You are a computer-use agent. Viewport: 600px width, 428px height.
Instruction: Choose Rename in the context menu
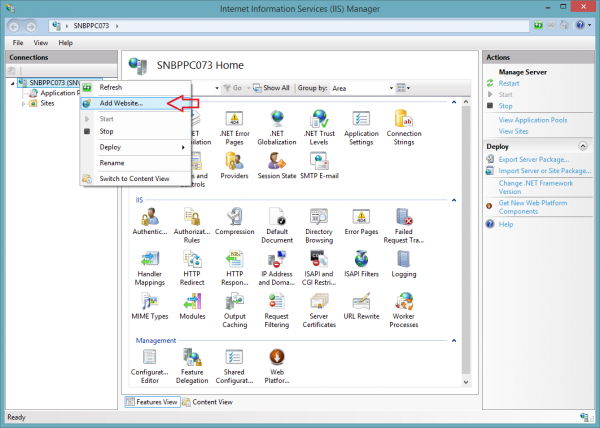coord(135,163)
